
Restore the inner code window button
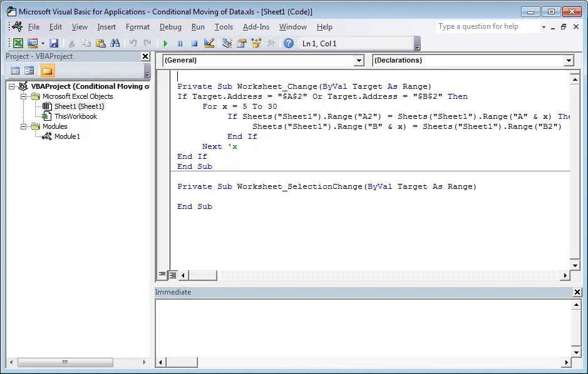coord(563,27)
